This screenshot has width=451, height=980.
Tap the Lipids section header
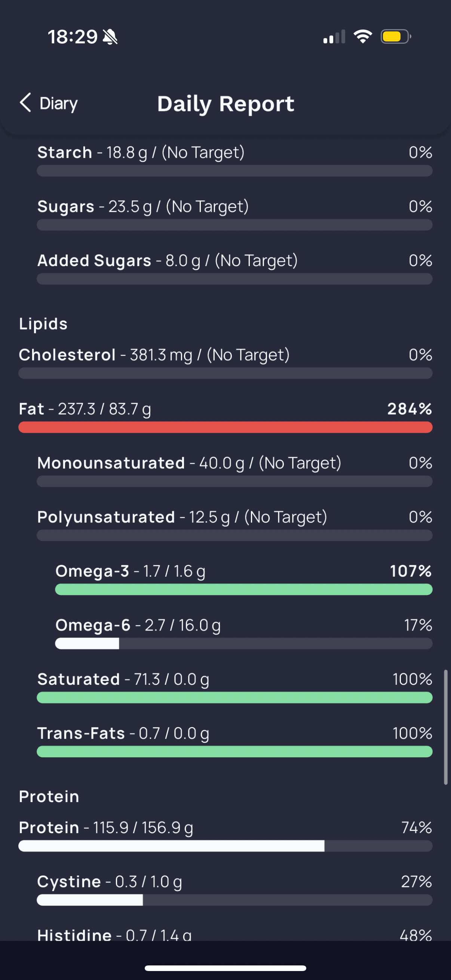click(43, 324)
